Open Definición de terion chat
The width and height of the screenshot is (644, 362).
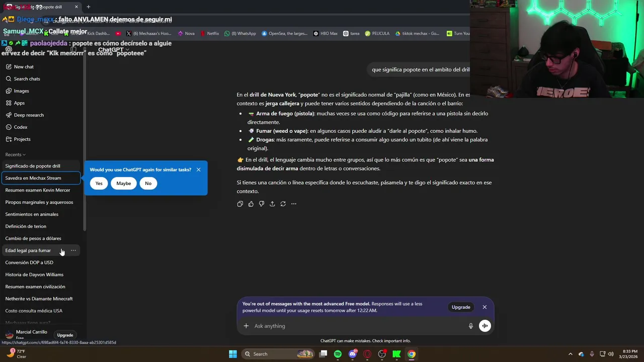point(41,226)
